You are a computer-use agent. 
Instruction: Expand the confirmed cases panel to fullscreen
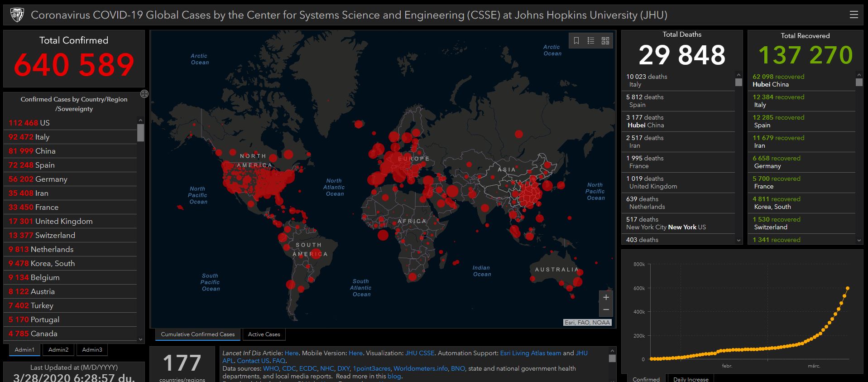[x=144, y=94]
